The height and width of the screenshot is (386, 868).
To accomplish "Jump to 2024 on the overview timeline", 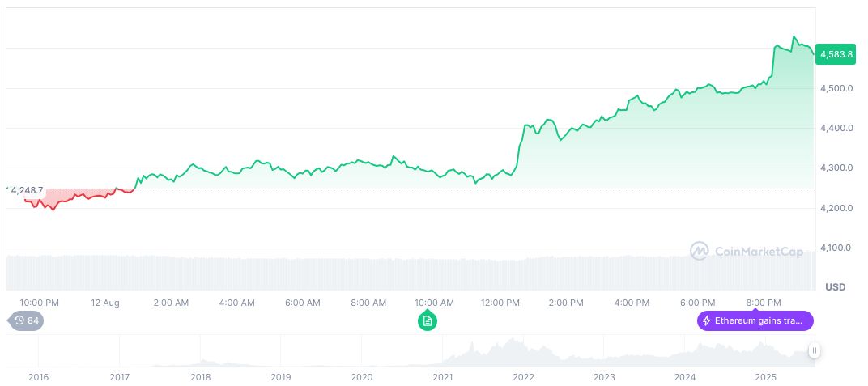I will tap(685, 377).
